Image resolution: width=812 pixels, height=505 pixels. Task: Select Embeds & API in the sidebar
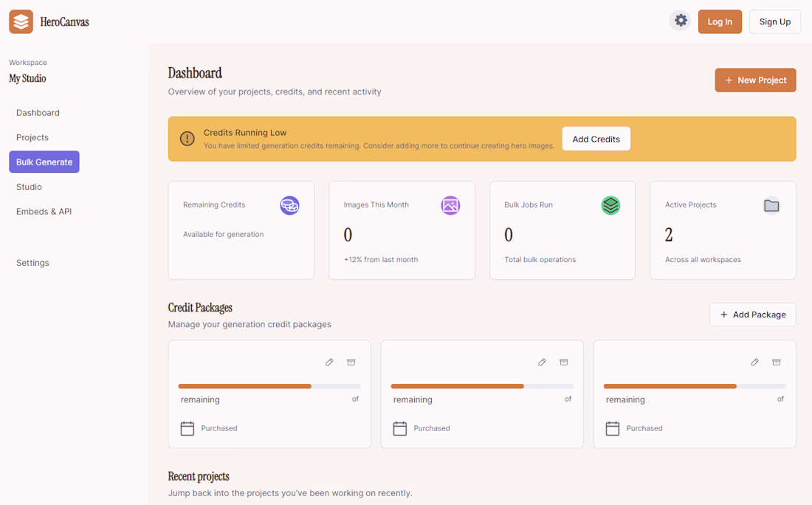coord(44,211)
